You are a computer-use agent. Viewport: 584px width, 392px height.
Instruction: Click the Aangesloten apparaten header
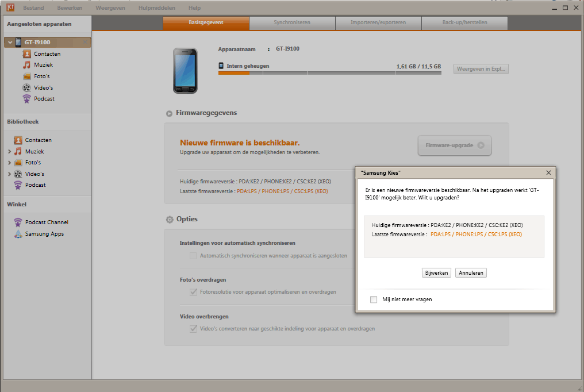[39, 24]
